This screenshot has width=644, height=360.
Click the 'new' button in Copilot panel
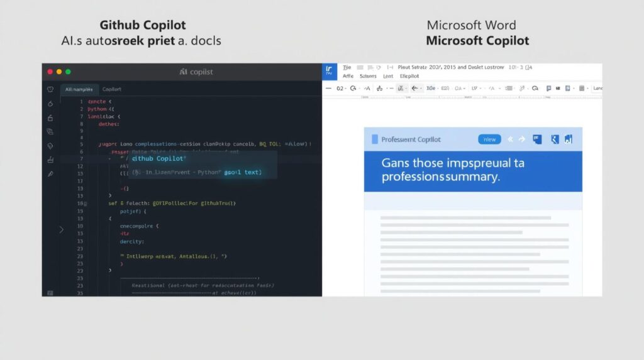[x=489, y=139]
